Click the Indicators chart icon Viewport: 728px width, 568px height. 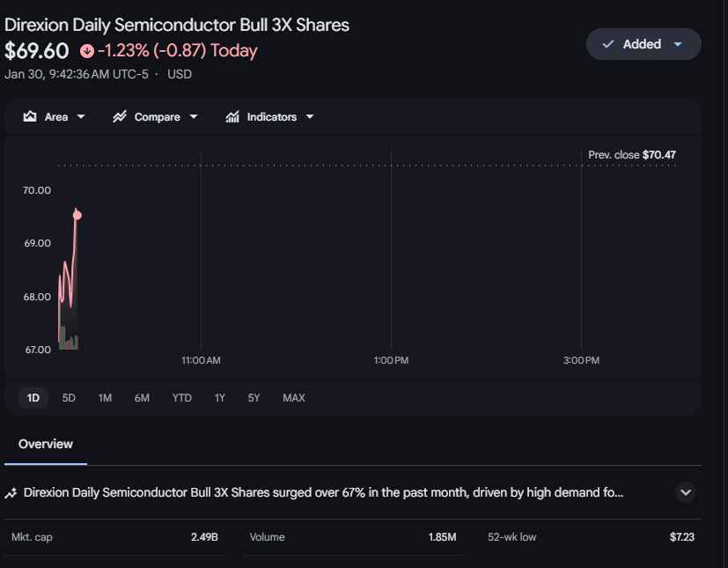[232, 116]
